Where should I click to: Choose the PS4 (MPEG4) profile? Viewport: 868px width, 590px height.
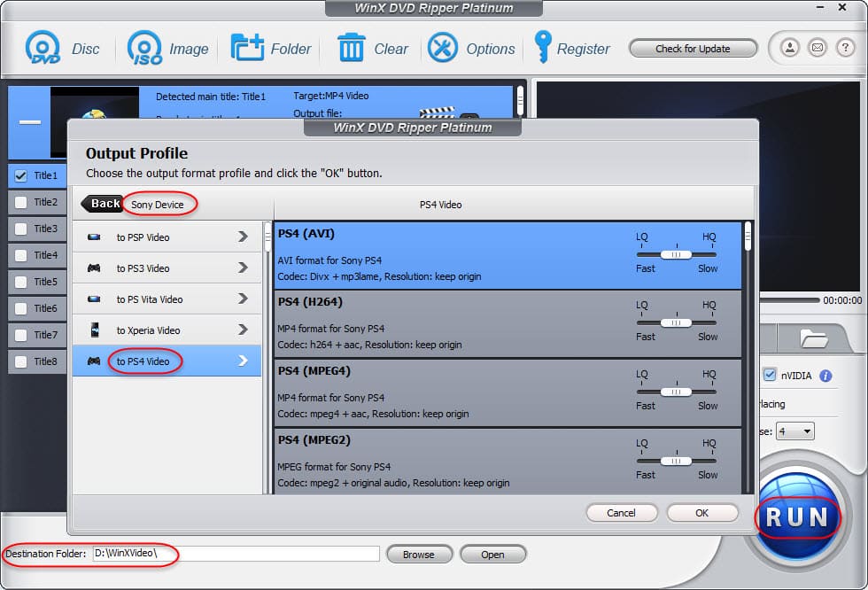pyautogui.click(x=508, y=393)
